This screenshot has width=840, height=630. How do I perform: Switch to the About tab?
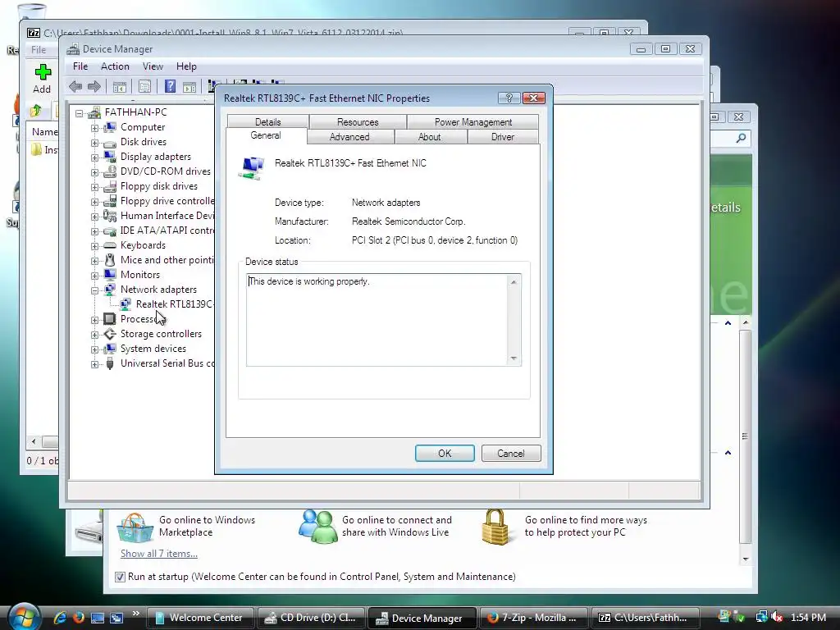tap(430, 137)
